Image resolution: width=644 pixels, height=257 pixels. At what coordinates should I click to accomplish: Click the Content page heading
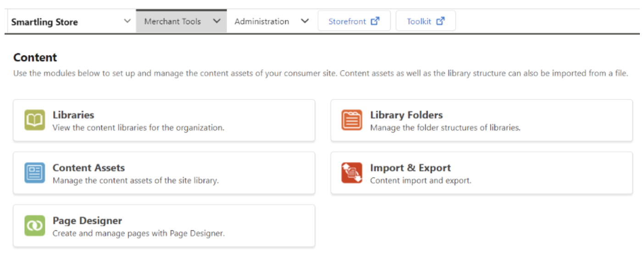point(35,57)
